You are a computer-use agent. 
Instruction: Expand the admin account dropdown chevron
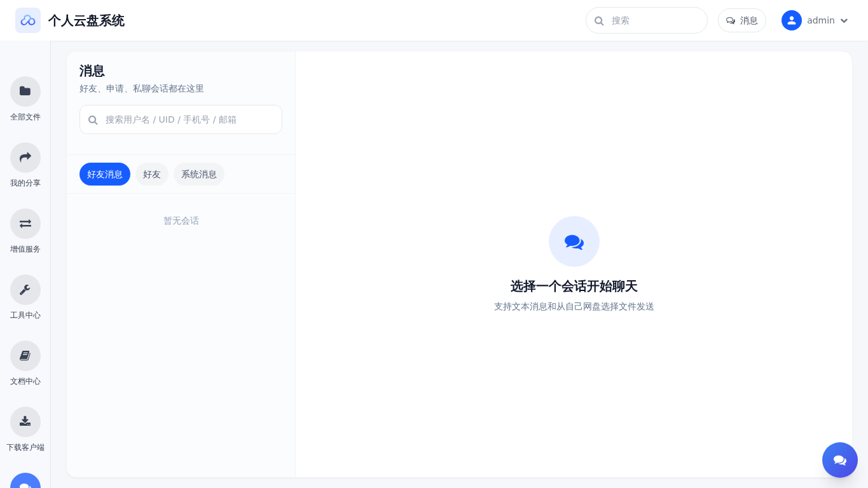(x=844, y=21)
